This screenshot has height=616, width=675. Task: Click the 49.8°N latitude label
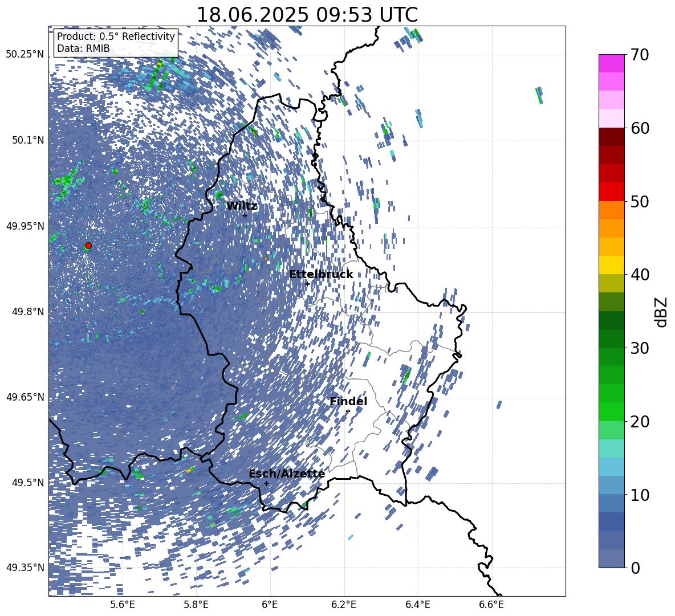29,312
